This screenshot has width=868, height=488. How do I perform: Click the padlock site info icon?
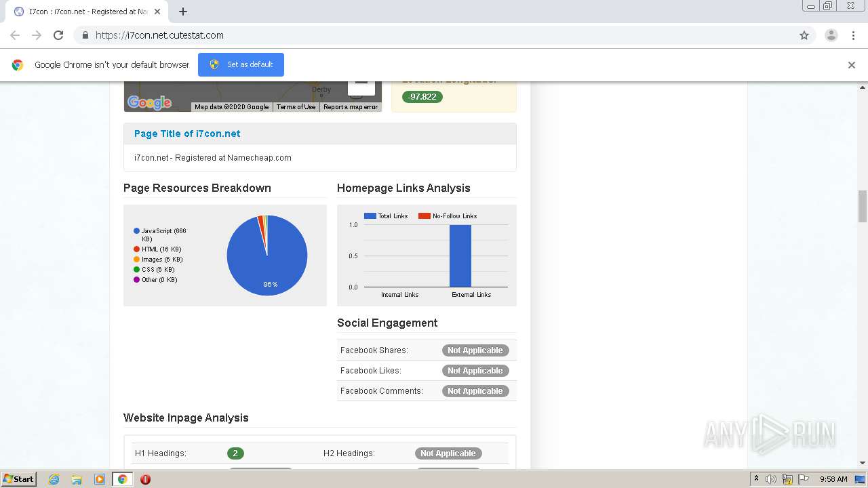click(x=85, y=35)
